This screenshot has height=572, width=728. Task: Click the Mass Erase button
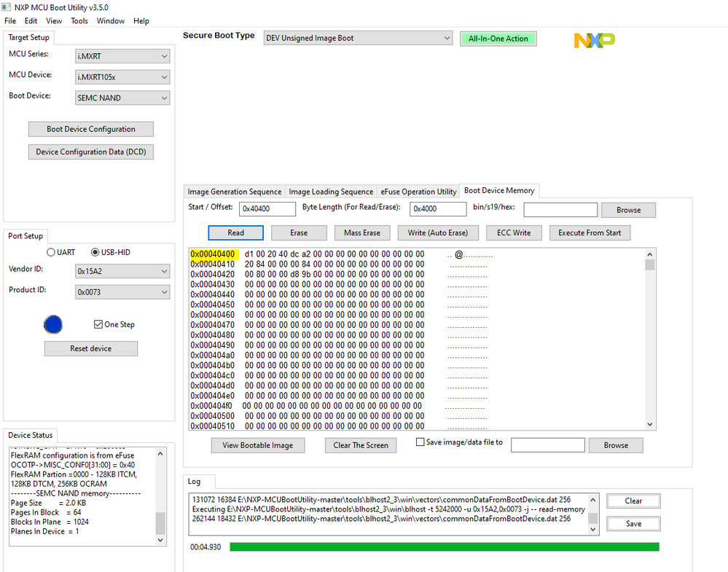(x=362, y=233)
